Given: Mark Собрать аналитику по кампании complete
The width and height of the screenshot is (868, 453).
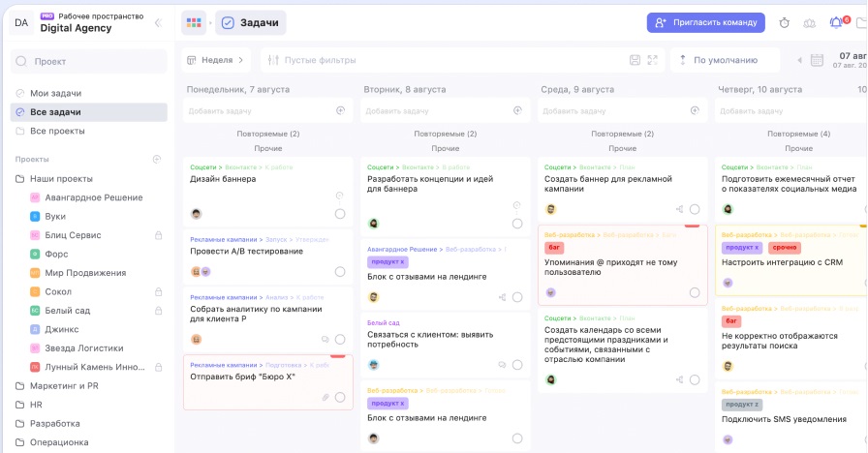Looking at the screenshot, I should pyautogui.click(x=340, y=339).
